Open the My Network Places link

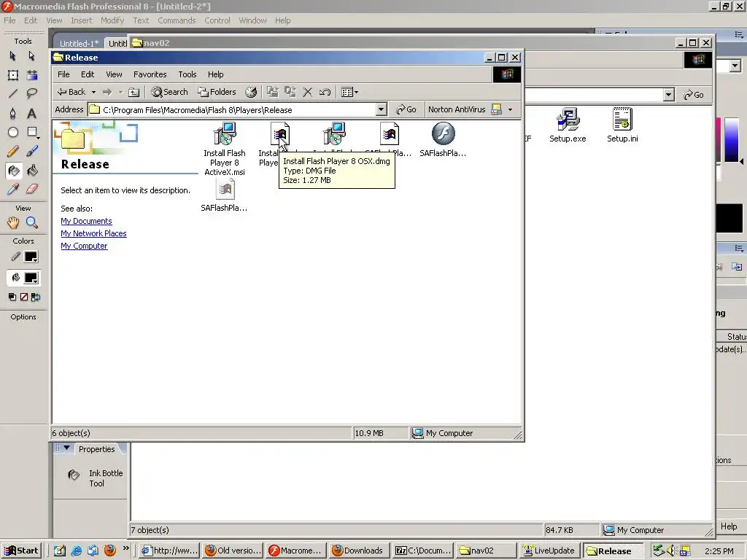coord(93,233)
